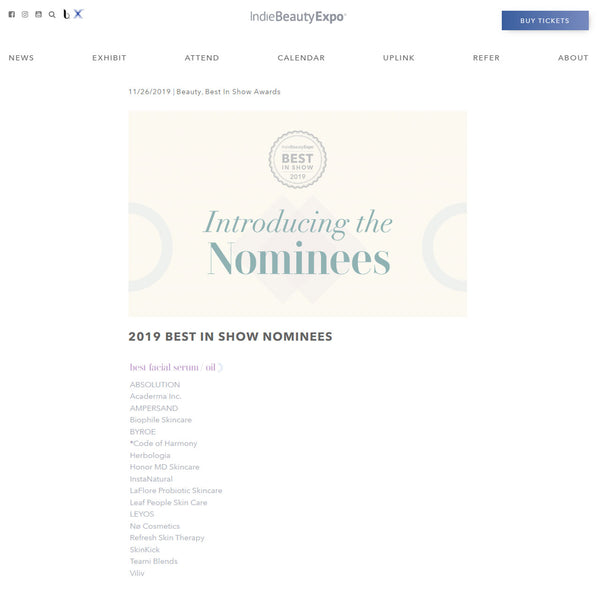Image resolution: width=600 pixels, height=600 pixels.
Task: Click the 'Introducing the Nominees' banner image
Action: tap(297, 214)
